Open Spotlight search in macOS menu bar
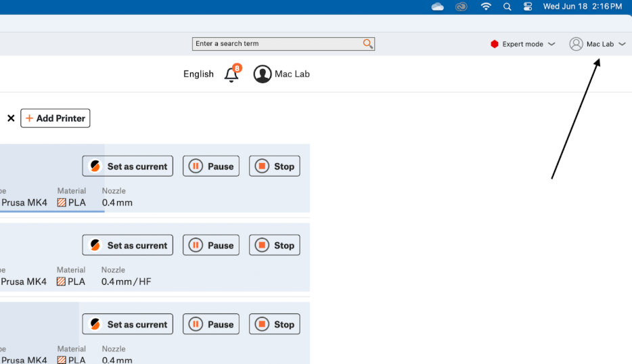Screen dimensions: 632x364 click(x=507, y=7)
